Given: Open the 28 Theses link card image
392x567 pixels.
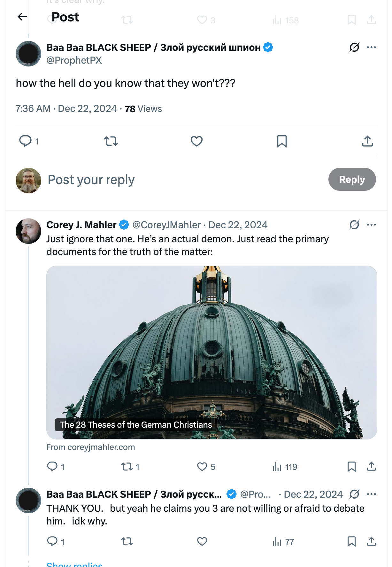Looking at the screenshot, I should tap(211, 352).
